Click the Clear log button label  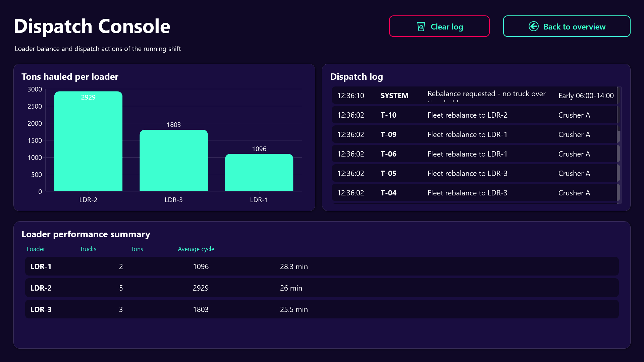pos(447,27)
